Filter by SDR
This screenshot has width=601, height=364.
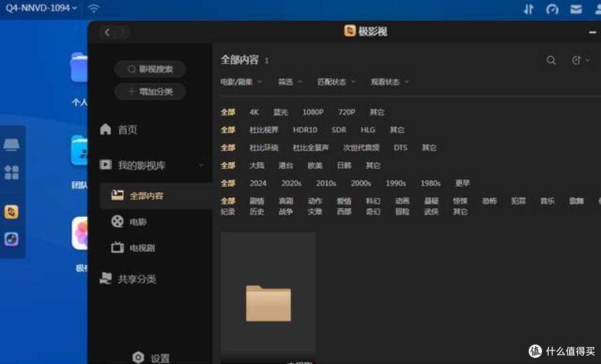pyautogui.click(x=339, y=129)
